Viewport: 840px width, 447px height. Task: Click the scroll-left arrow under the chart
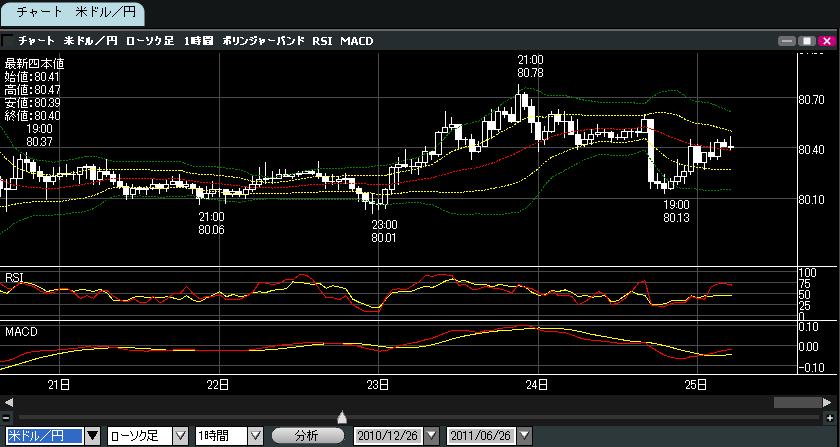pos(8,402)
